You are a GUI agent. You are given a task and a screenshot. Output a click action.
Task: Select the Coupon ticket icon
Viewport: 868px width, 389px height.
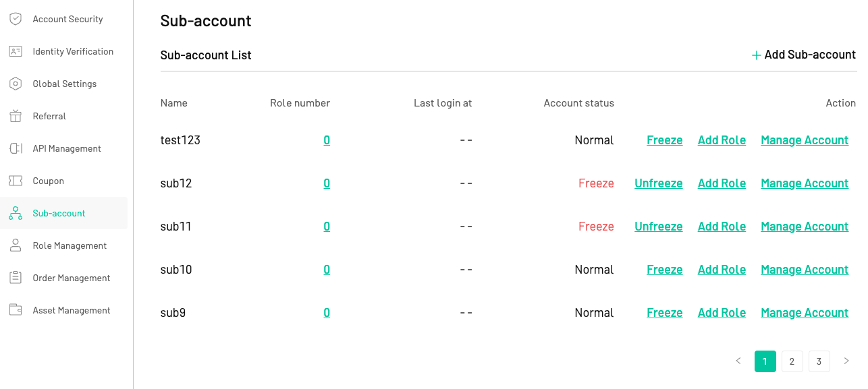[x=16, y=181]
